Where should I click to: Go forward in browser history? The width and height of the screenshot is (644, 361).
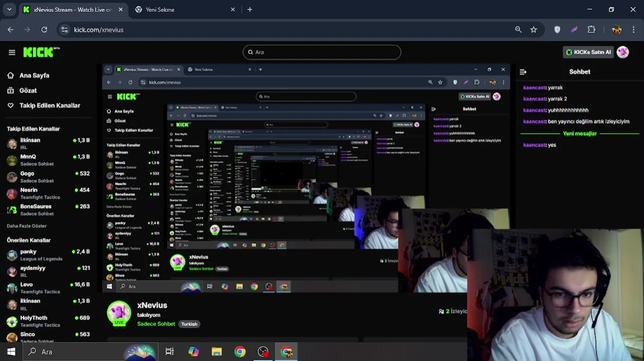[x=28, y=30]
